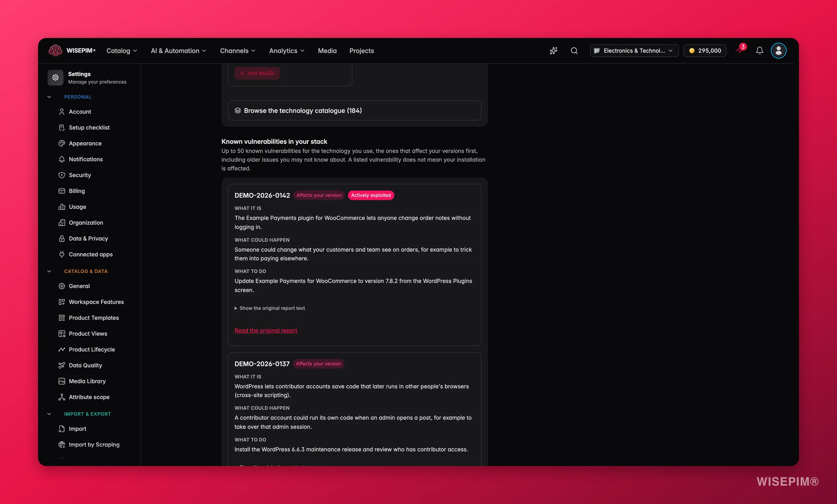Click the DEMO-2026-0142 vulnerability title
The image size is (837, 504).
pos(262,195)
